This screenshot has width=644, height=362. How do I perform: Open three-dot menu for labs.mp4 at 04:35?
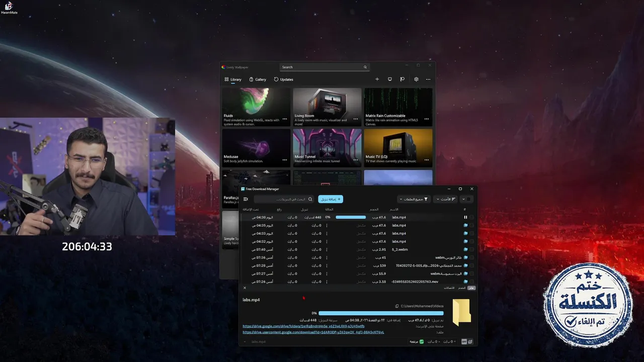click(327, 225)
